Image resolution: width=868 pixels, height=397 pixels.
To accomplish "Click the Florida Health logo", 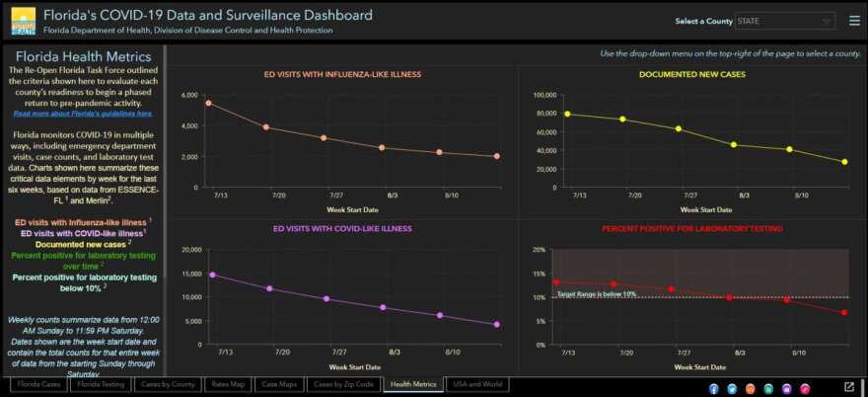I will pos(24,21).
